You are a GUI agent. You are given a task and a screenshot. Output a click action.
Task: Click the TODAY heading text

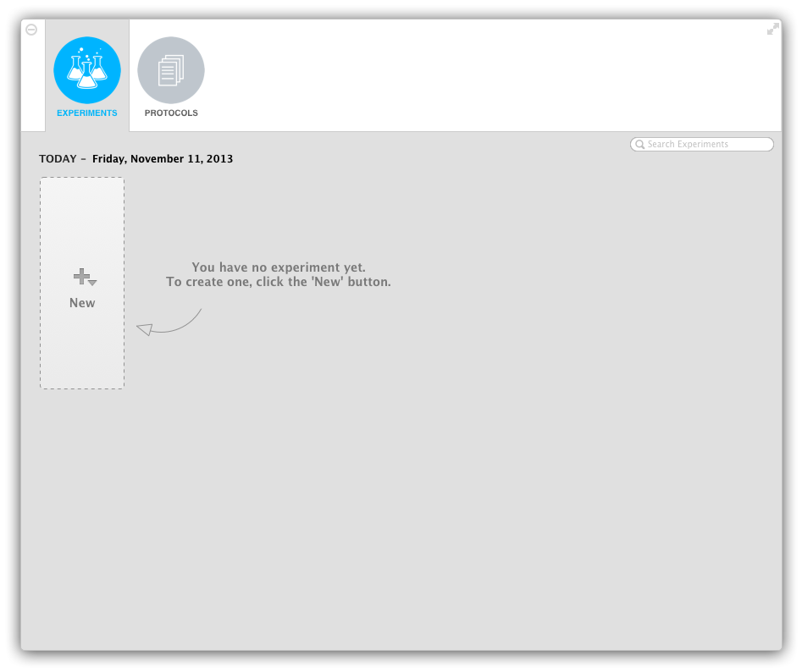[58, 159]
